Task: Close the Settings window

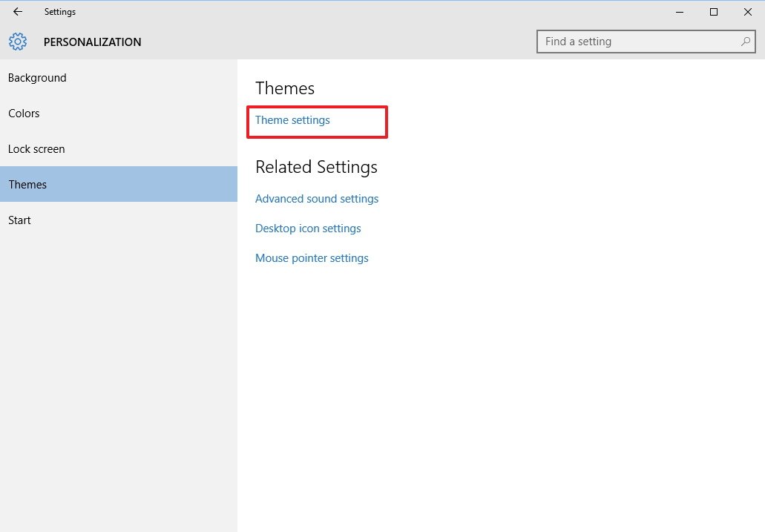Action: [x=747, y=12]
